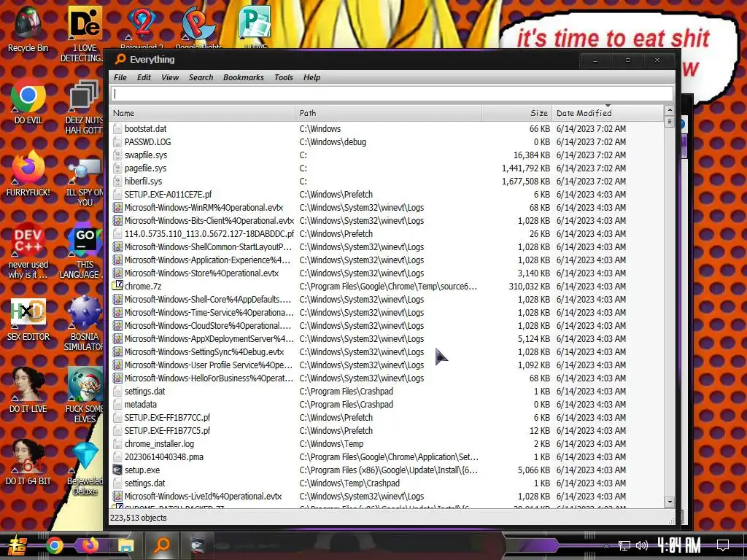This screenshot has width=747, height=560.
Task: Select Microsoft-Windows-WinRM%4Operational.evtx file
Action: click(387, 208)
